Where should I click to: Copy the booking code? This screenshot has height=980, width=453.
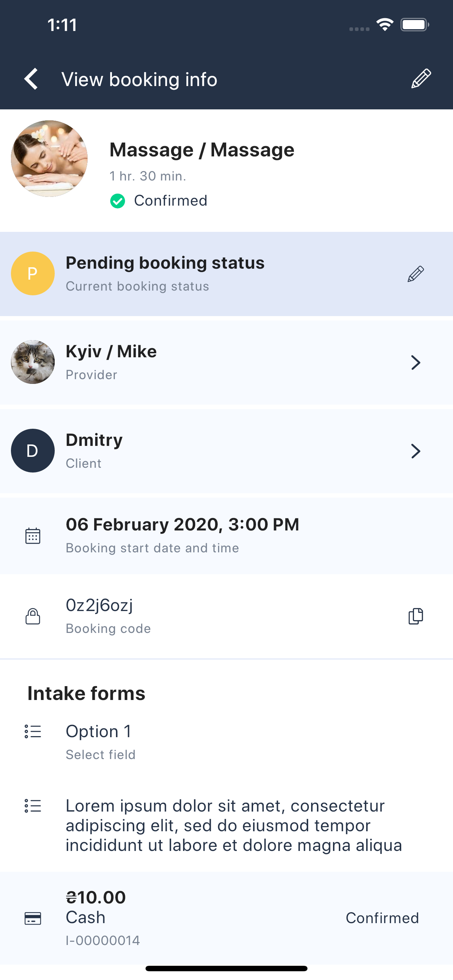(415, 616)
